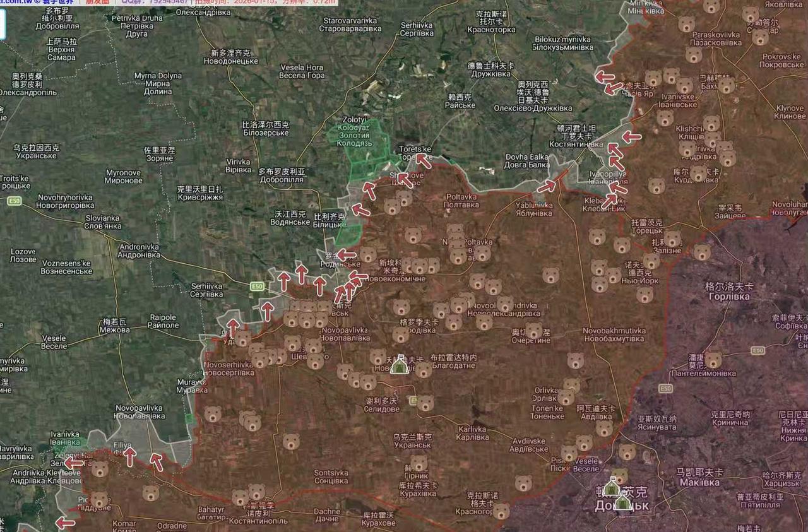
Task: Select the red arrow above the Yablunivka label
Action: point(547,186)
